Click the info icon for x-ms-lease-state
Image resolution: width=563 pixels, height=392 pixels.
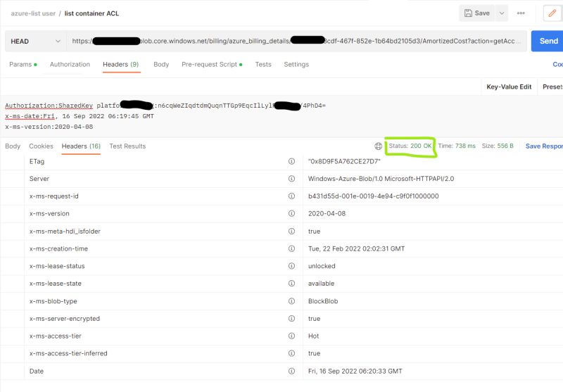point(291,284)
